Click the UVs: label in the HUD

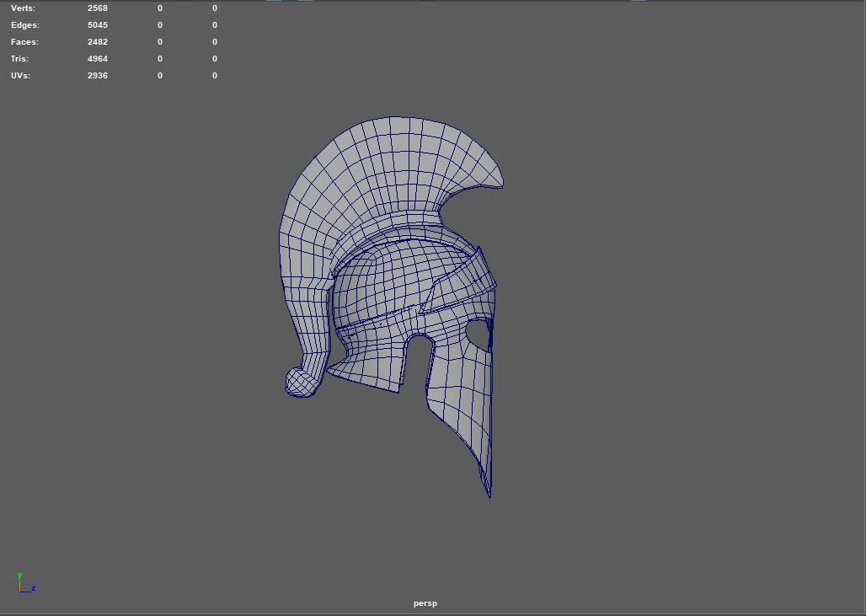(x=20, y=76)
